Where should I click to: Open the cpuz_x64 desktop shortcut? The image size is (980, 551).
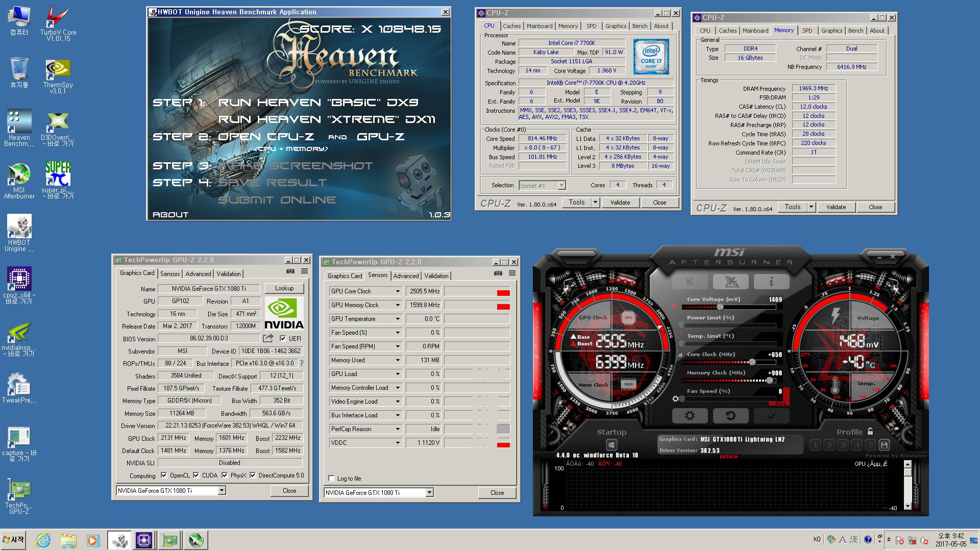(19, 286)
